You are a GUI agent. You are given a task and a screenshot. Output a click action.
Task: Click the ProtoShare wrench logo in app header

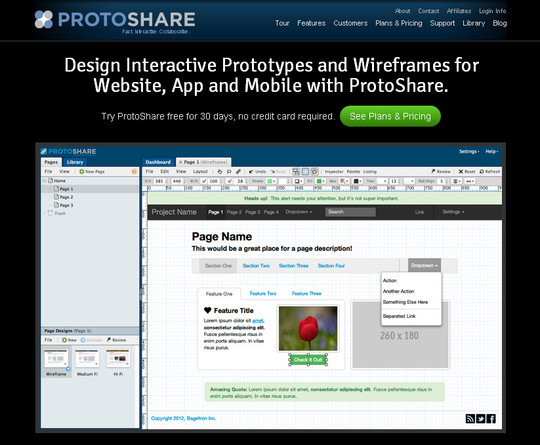(x=44, y=151)
